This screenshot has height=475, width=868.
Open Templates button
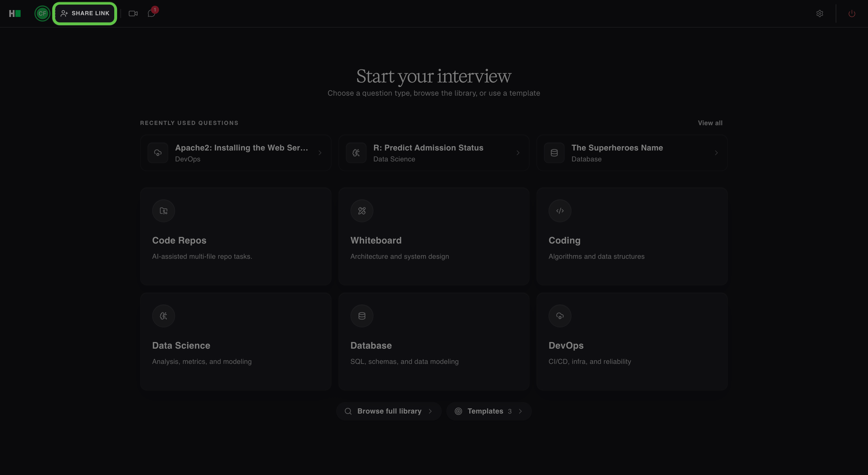pyautogui.click(x=489, y=411)
